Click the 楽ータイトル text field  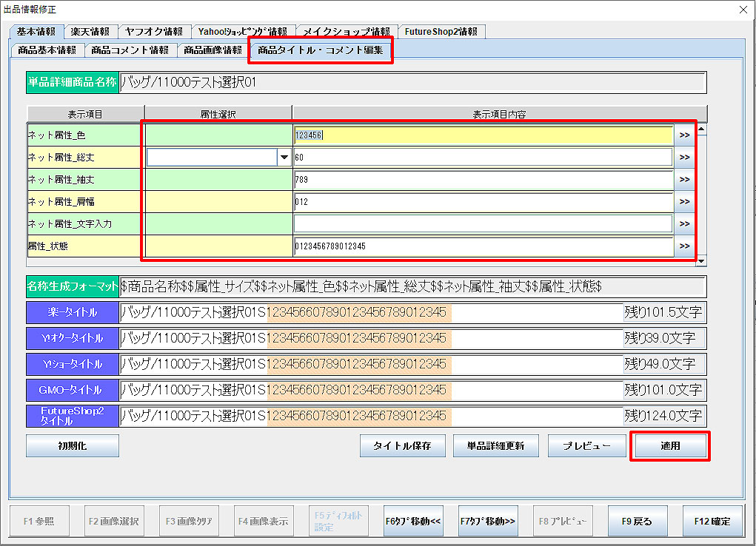(x=370, y=313)
